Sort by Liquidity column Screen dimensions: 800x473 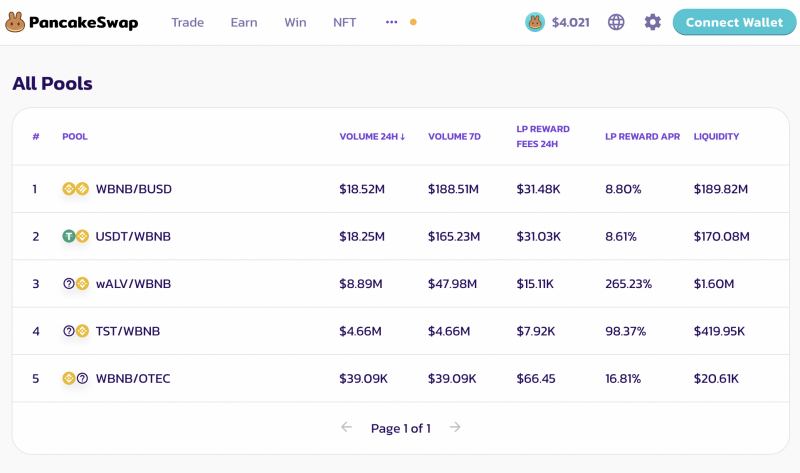coord(716,137)
